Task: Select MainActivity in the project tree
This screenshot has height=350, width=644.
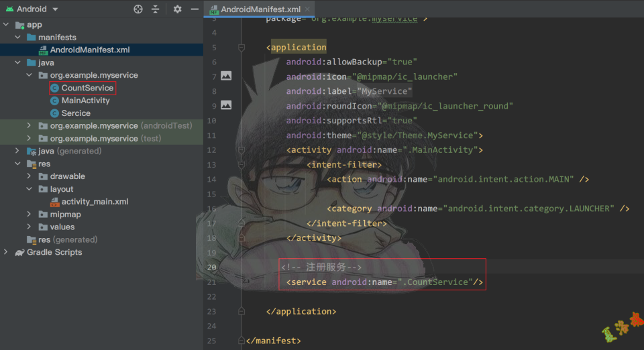Action: [85, 101]
